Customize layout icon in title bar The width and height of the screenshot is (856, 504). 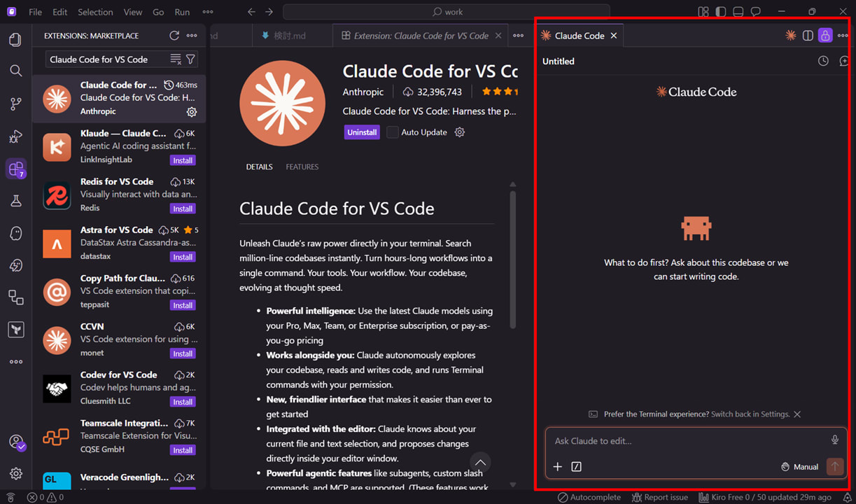coord(703,12)
